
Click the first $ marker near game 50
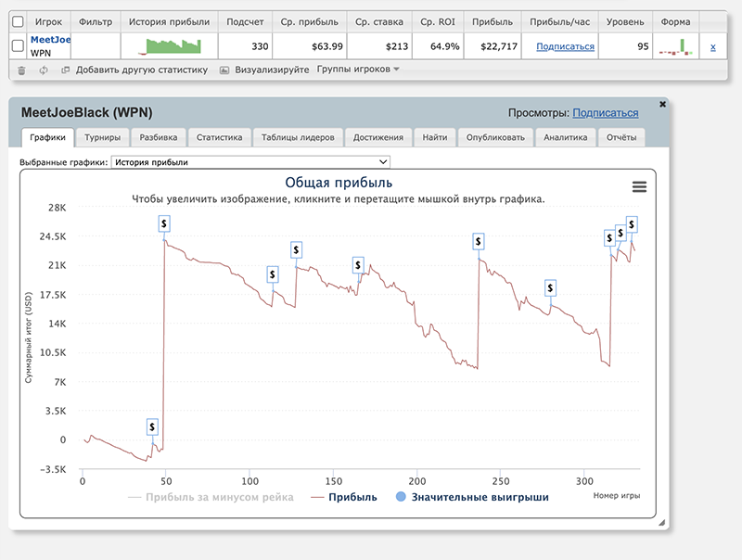point(153,426)
